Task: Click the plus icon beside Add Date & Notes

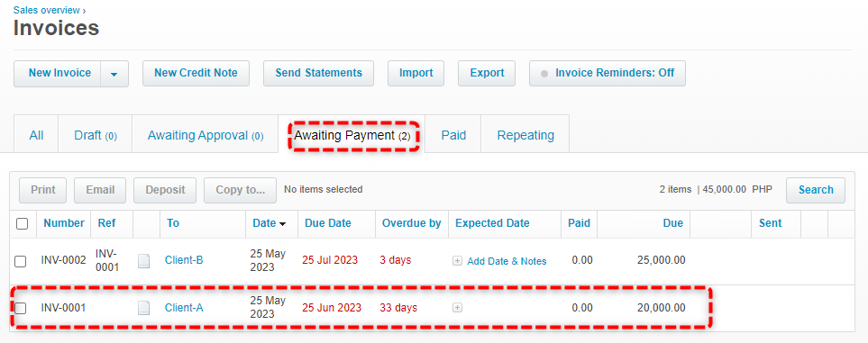Action: tap(457, 261)
